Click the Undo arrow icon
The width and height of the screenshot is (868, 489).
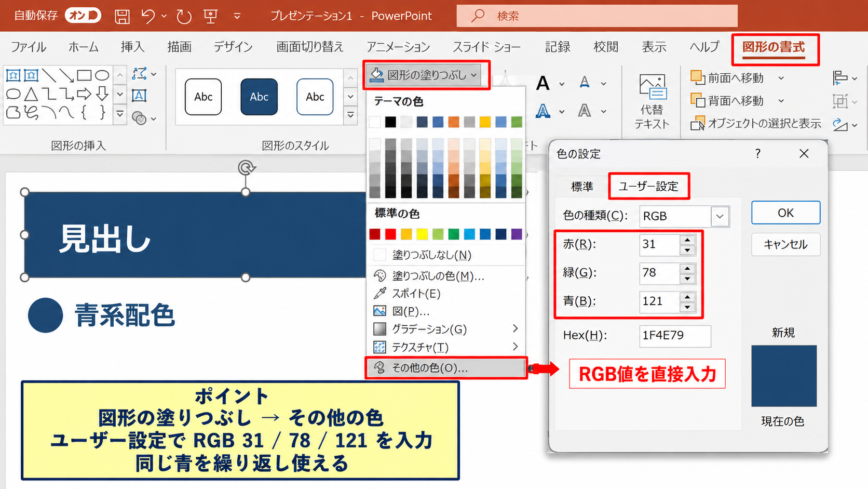pos(148,16)
